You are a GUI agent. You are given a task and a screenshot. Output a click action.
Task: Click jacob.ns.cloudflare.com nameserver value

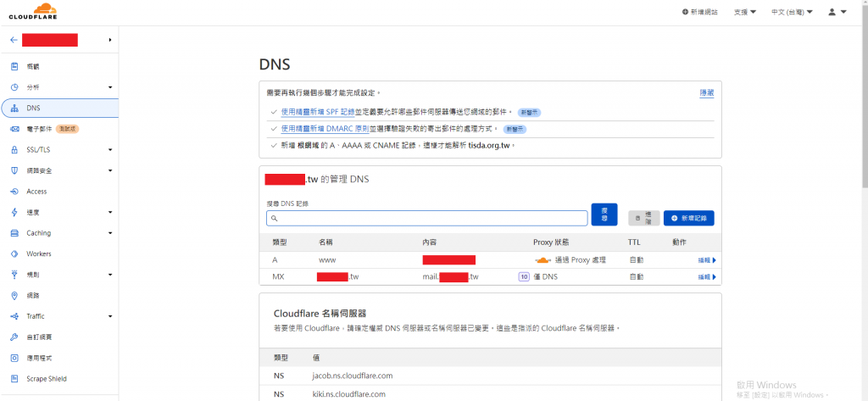tap(353, 376)
